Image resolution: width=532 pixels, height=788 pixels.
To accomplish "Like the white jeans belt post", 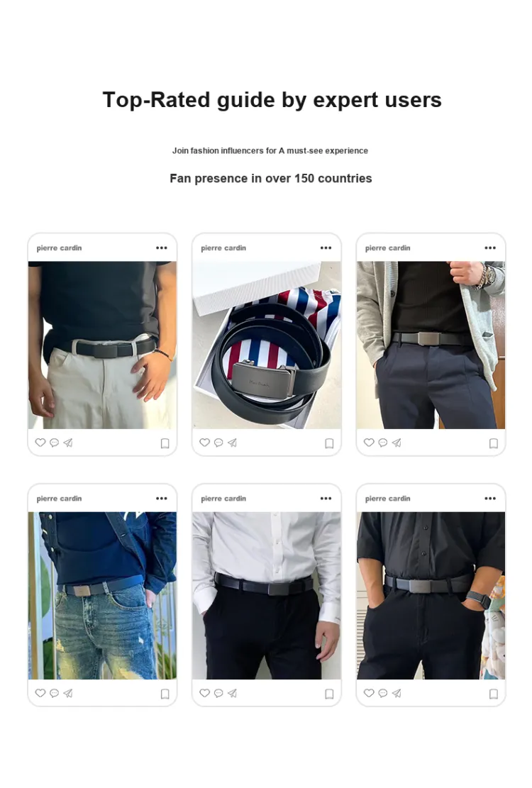I will point(40,443).
